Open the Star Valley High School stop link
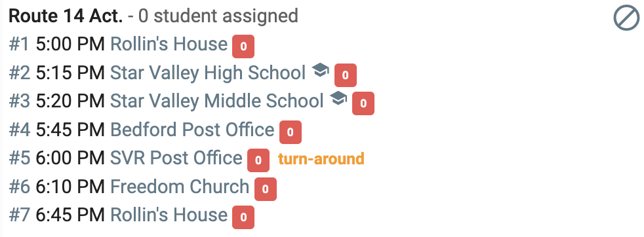This screenshot has height=237, width=644. [x=208, y=73]
